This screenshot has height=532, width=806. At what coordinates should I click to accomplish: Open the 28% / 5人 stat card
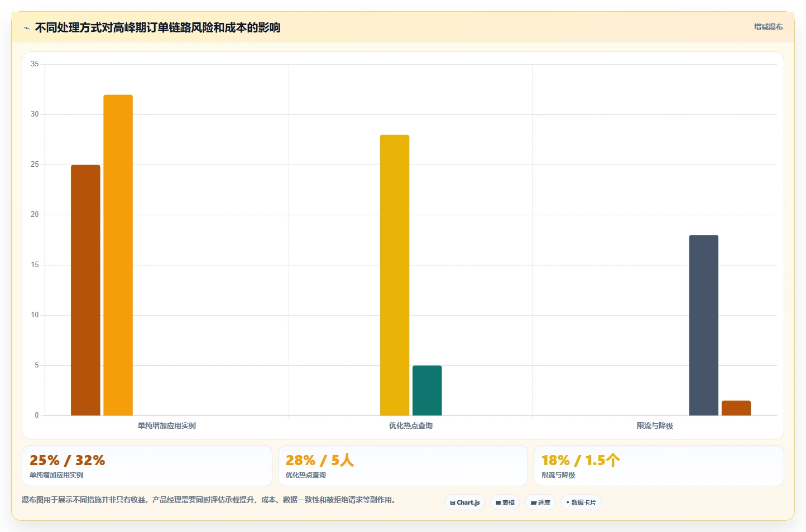click(x=403, y=466)
